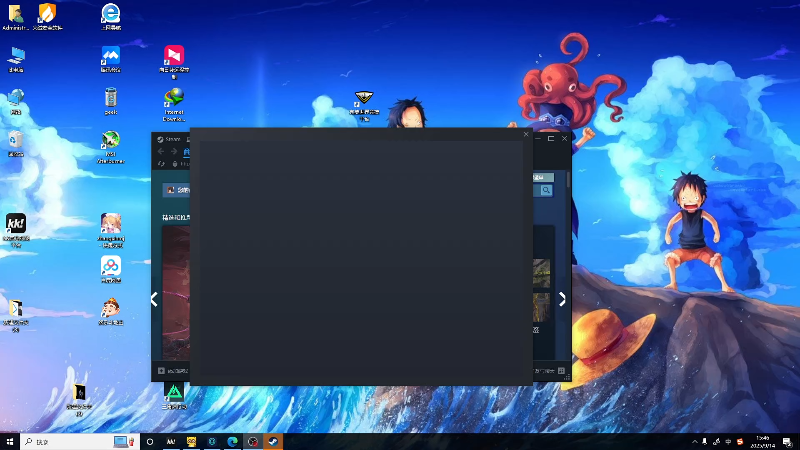800x450 pixels.
Task: Open the Sogou input tray icon
Action: coord(740,442)
